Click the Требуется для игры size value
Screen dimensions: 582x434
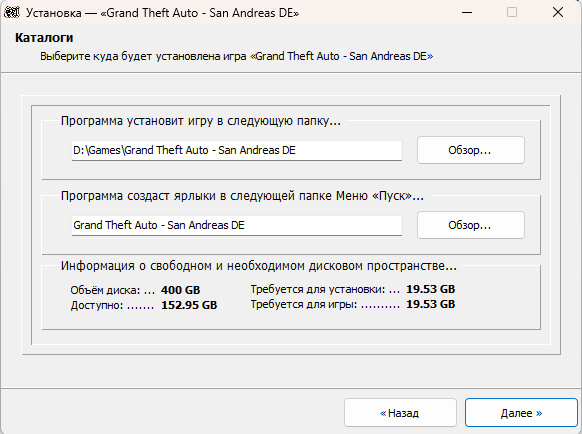[431, 304]
